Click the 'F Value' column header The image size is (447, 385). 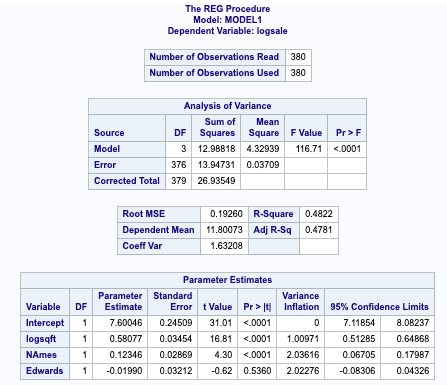tap(306, 133)
